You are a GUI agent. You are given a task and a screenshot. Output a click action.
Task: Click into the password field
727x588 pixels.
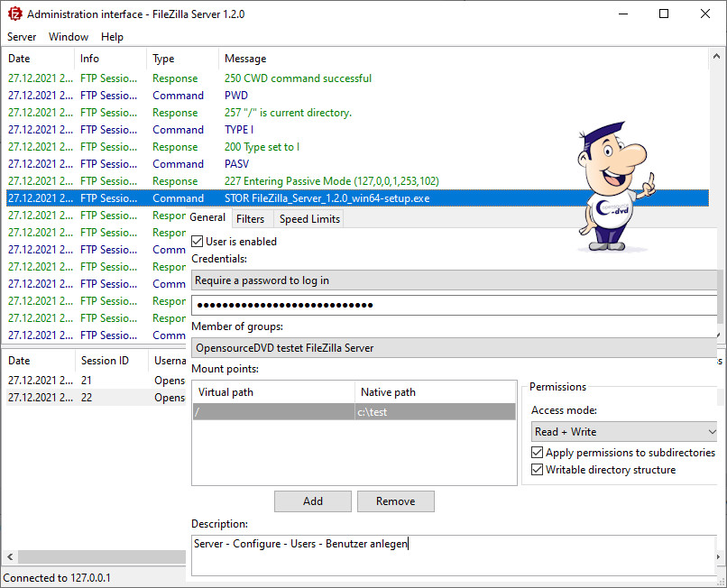point(456,305)
